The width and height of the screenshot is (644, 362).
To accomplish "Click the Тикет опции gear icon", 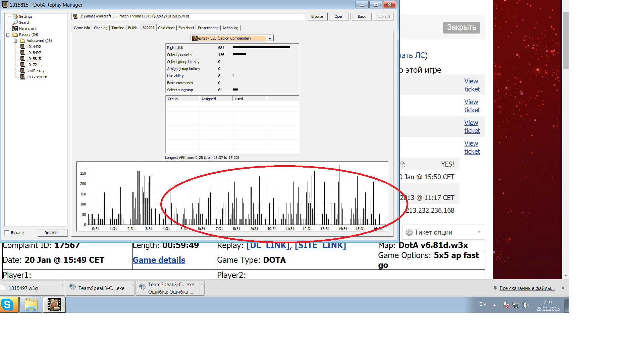I will click(409, 232).
